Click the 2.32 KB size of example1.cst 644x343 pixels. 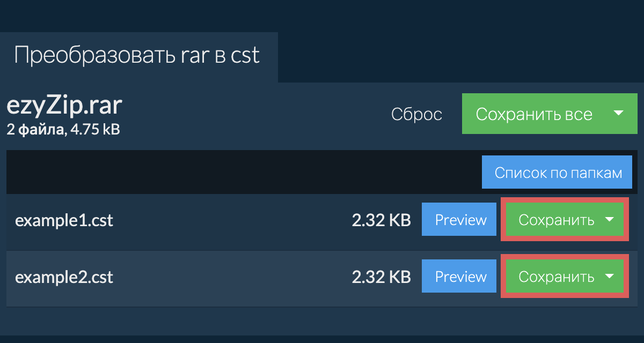[381, 220]
